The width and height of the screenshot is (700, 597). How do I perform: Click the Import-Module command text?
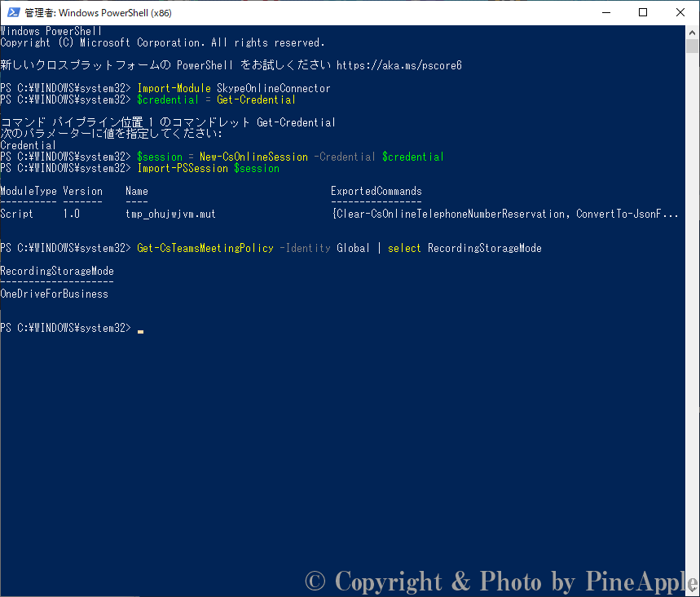point(173,88)
